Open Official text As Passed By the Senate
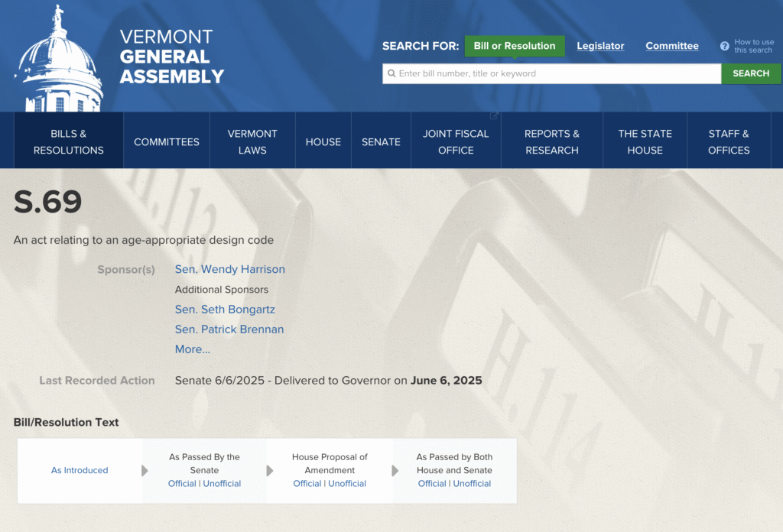 tap(182, 484)
